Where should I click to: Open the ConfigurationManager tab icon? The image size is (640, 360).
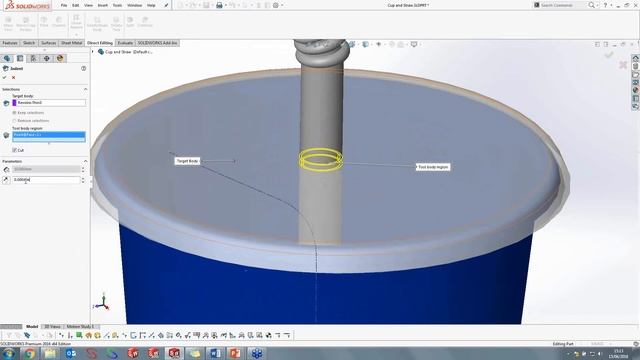click(33, 58)
